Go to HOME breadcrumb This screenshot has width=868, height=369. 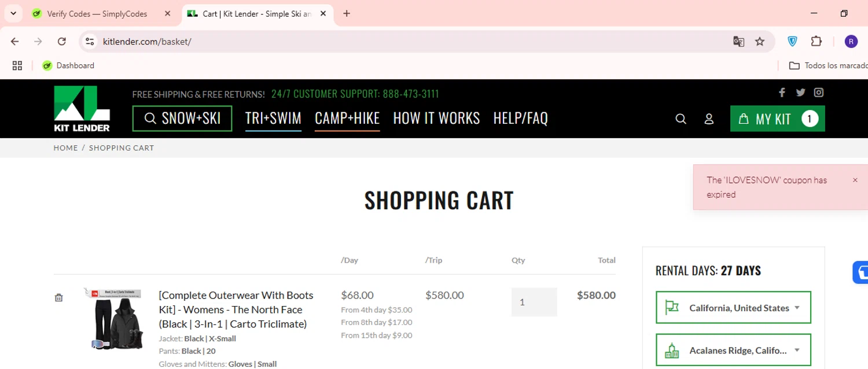tap(66, 148)
